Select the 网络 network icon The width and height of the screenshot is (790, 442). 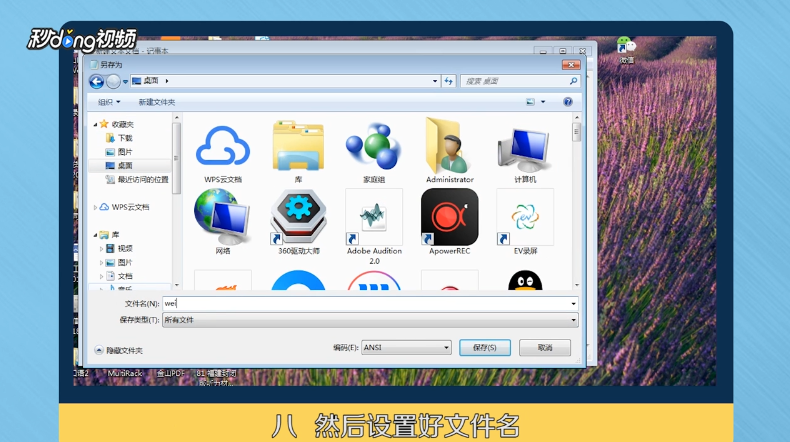point(223,217)
